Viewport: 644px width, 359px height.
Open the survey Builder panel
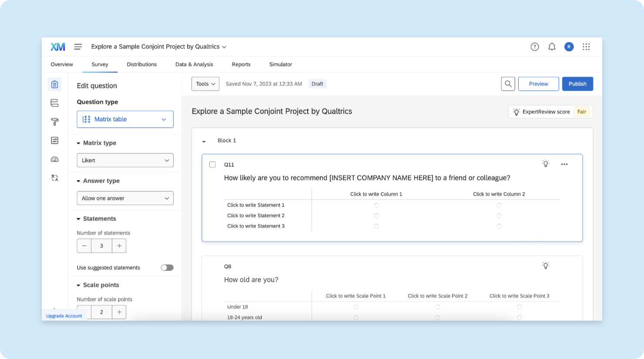pos(54,85)
